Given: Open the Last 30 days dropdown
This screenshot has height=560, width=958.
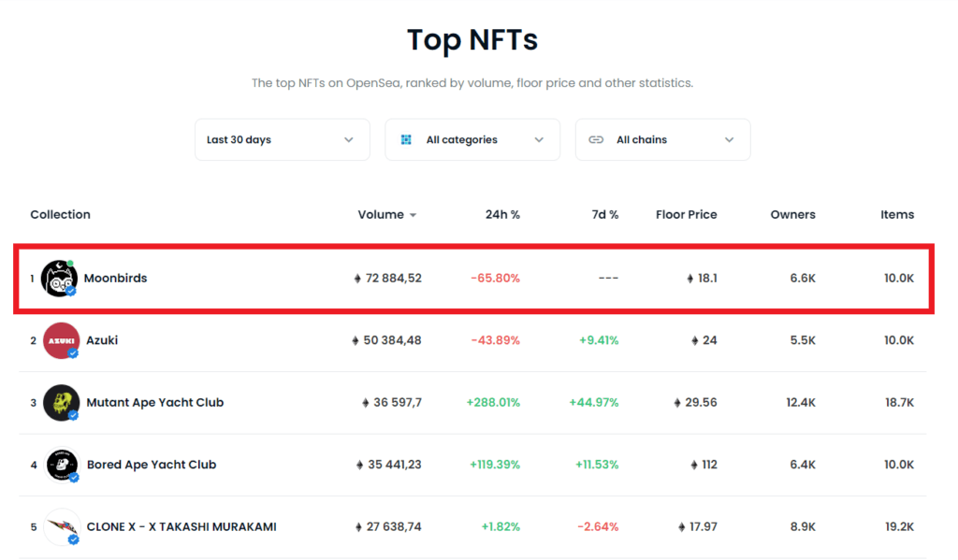Looking at the screenshot, I should click(282, 140).
